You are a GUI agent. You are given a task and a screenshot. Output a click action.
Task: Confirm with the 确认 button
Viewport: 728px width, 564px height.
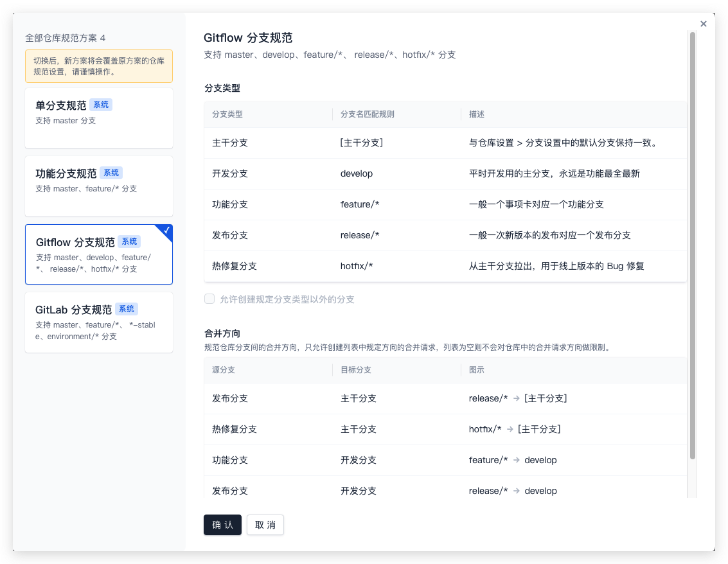pos(222,525)
